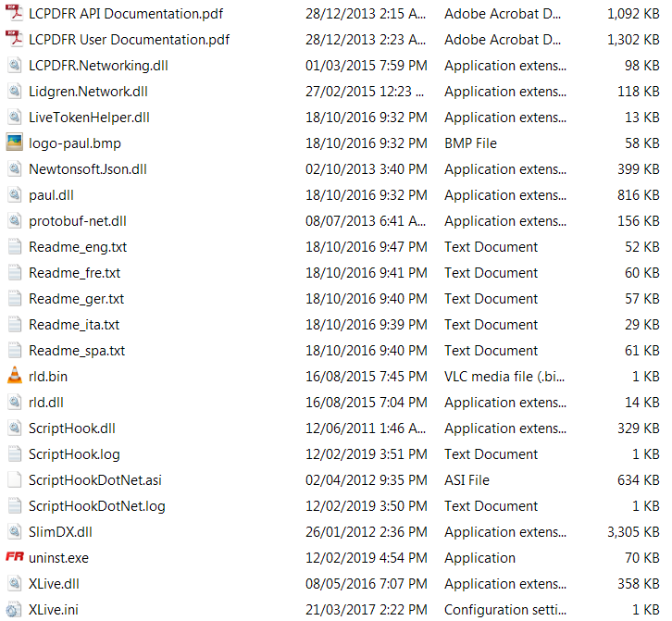The width and height of the screenshot is (672, 621).
Task: Select the file name ScriptHook.log
Action: click(x=74, y=454)
